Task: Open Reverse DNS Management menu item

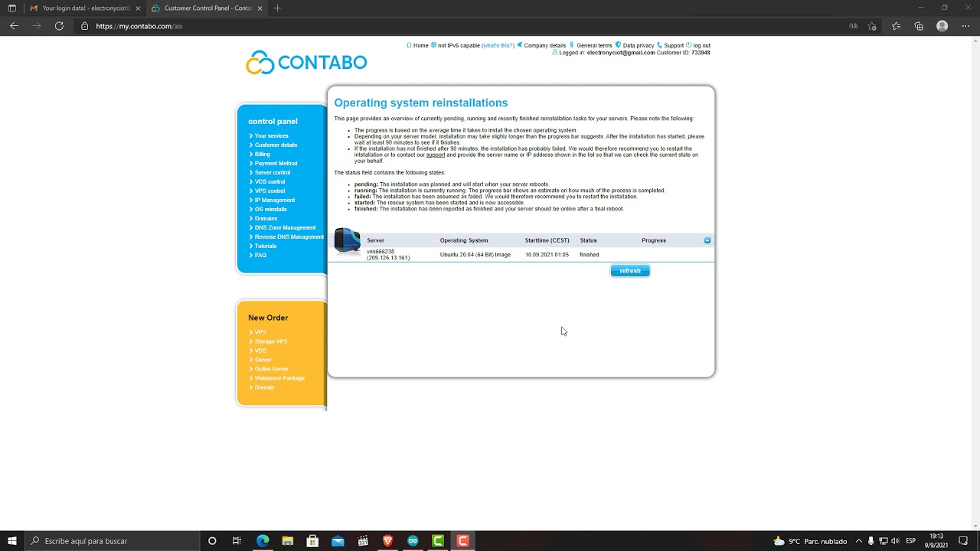Action: [x=289, y=236]
